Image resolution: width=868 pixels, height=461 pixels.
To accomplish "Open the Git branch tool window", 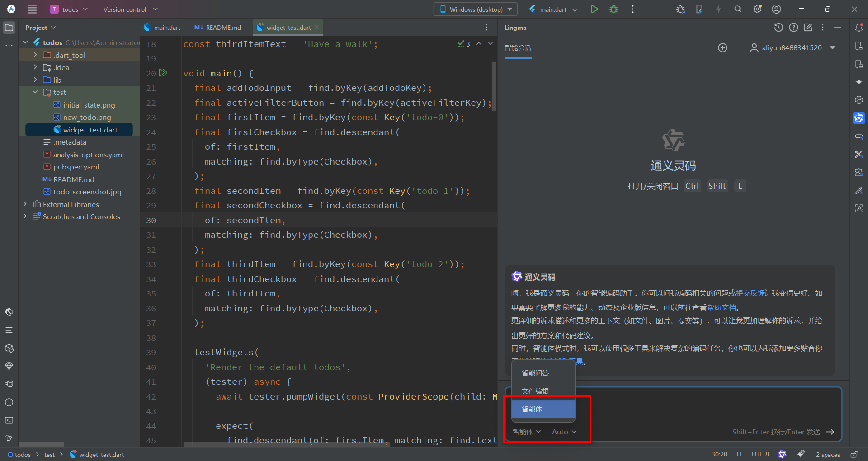I will pos(9,438).
